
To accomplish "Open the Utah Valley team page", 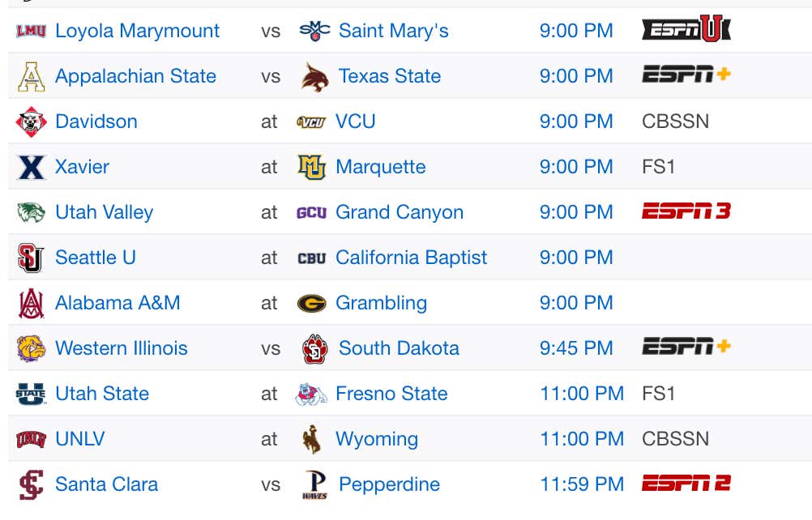I will pyautogui.click(x=104, y=212).
